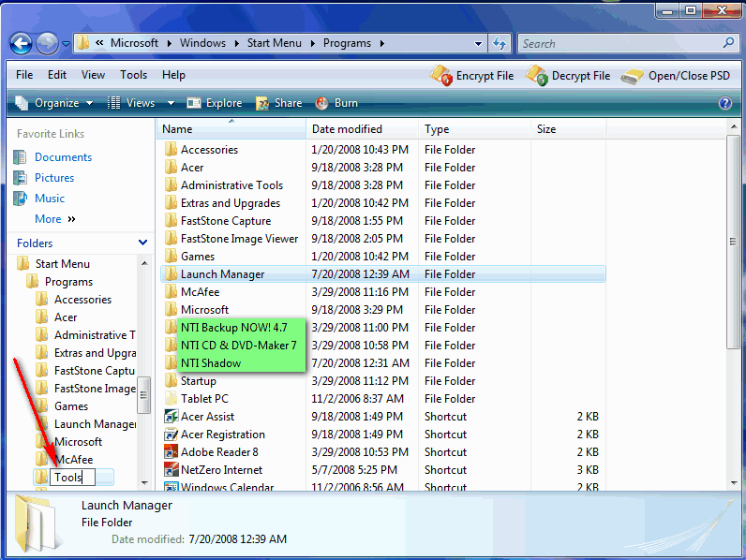Open the Help menu

point(173,75)
